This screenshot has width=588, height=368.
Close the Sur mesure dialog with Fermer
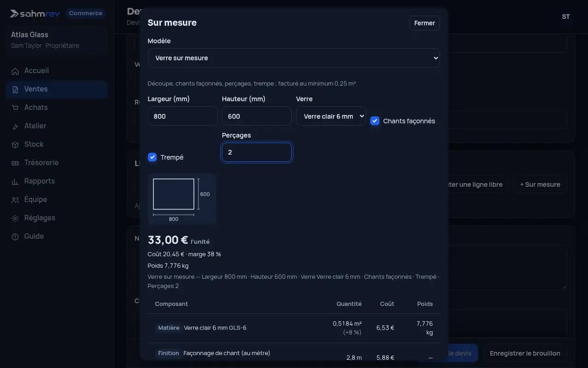pos(424,23)
